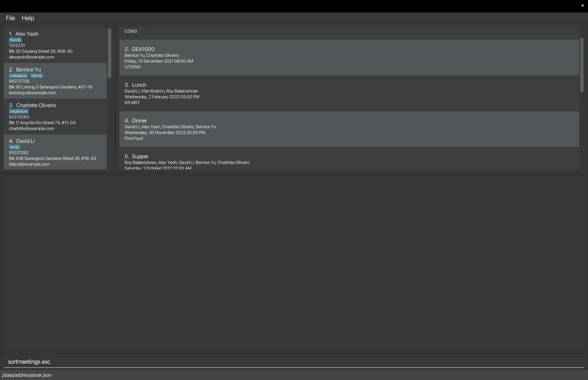Select contact Charlotte Oliveiro card
This screenshot has width=588, height=380.
[x=55, y=117]
